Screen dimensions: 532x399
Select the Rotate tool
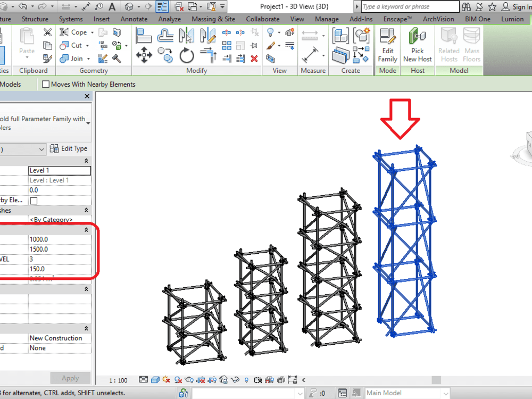coord(186,55)
